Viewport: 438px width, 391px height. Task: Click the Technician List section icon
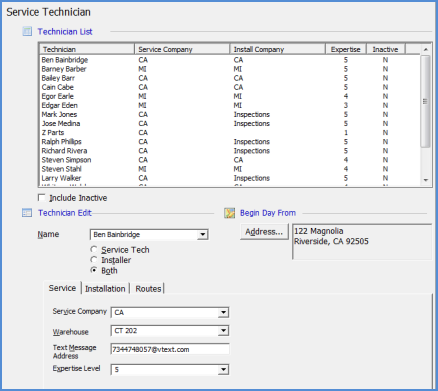27,32
